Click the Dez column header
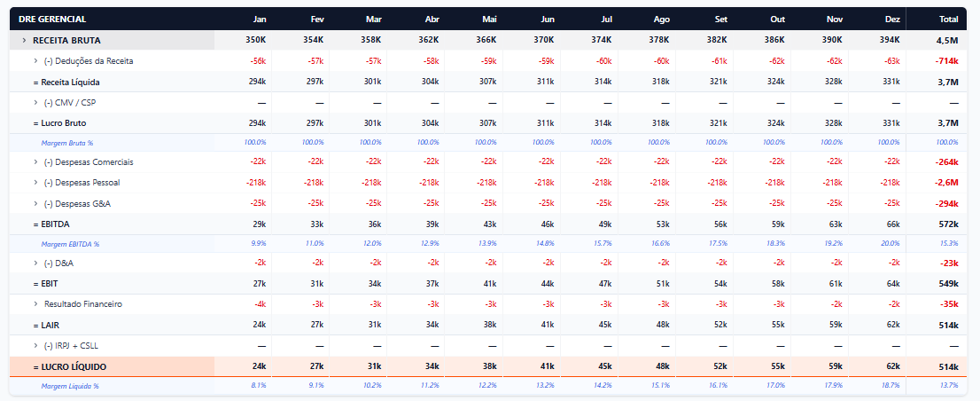 892,20
